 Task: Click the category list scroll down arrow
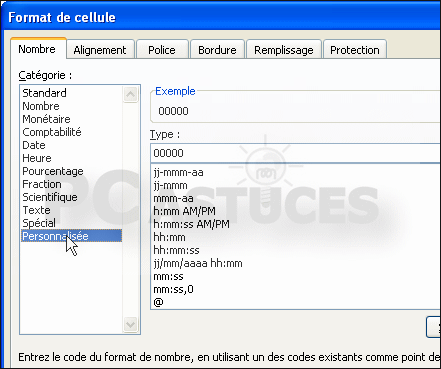[x=130, y=324]
